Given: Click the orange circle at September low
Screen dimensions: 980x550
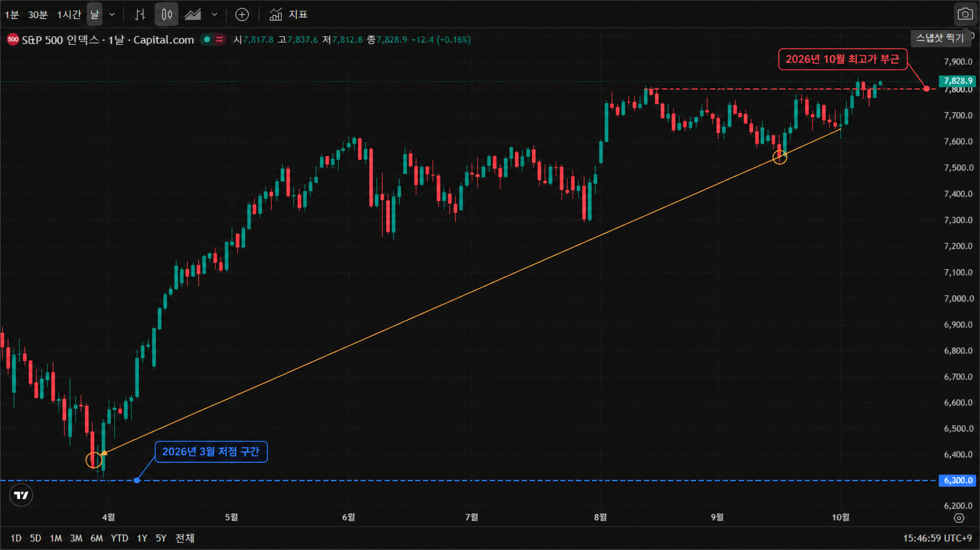Looking at the screenshot, I should coord(780,157).
